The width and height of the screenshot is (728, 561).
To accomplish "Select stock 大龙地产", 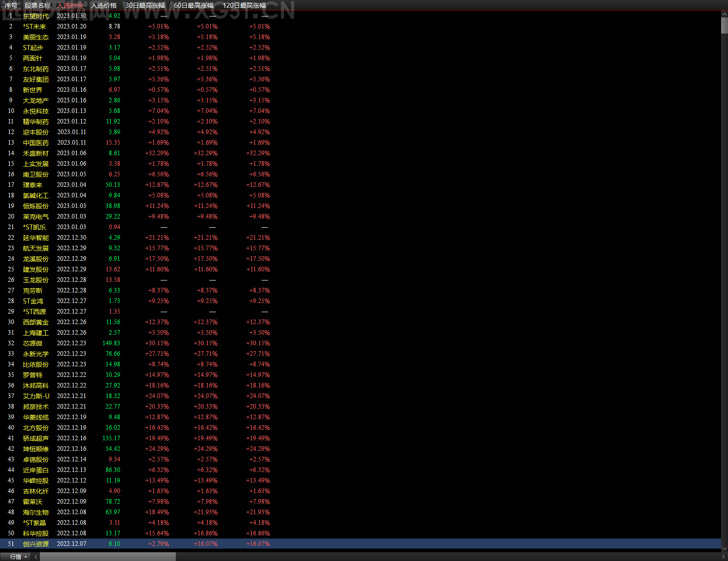I will point(36,101).
